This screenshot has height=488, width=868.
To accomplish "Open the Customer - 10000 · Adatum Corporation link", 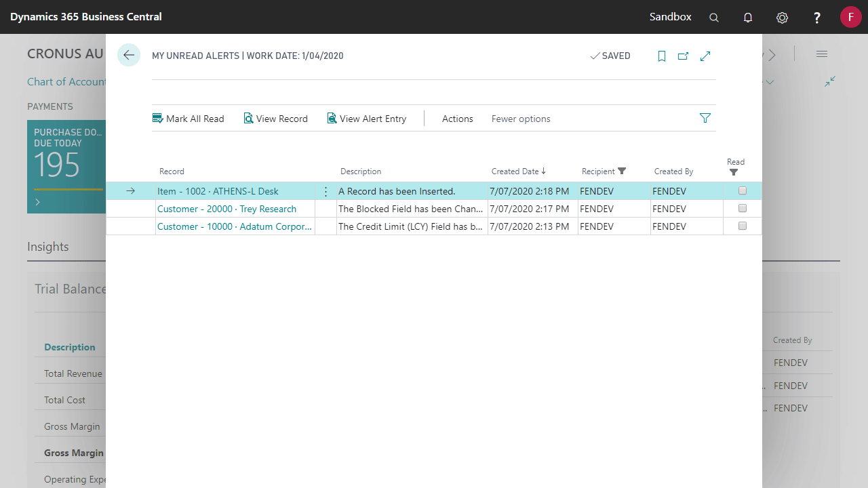I will pos(235,226).
